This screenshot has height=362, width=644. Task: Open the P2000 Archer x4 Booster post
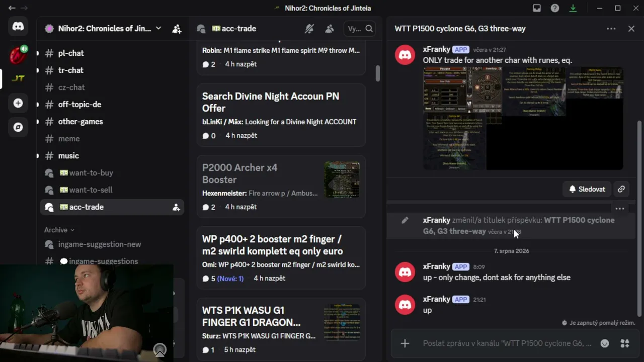[x=281, y=186]
